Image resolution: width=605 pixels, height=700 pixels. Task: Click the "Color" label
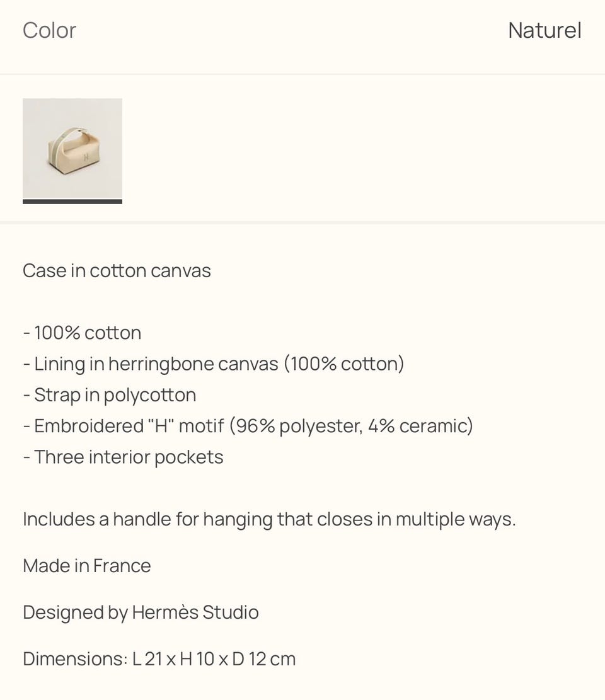coord(50,30)
